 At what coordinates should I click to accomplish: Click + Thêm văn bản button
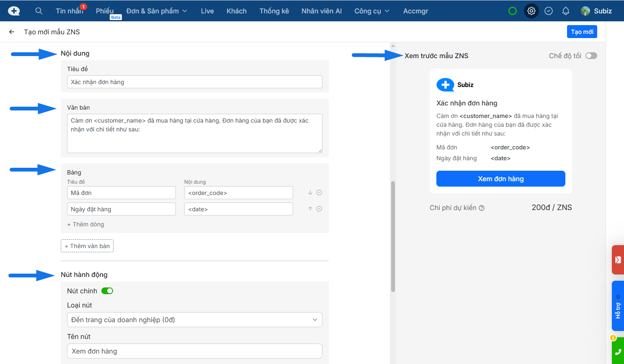click(87, 246)
